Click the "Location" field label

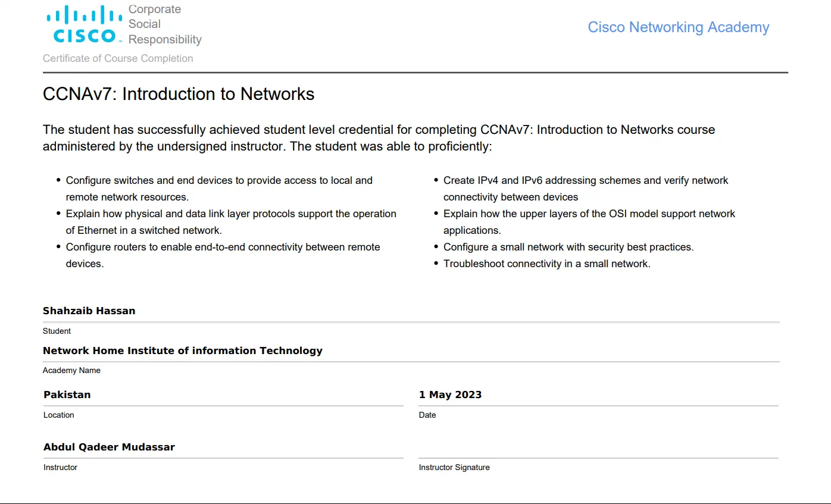(x=59, y=415)
